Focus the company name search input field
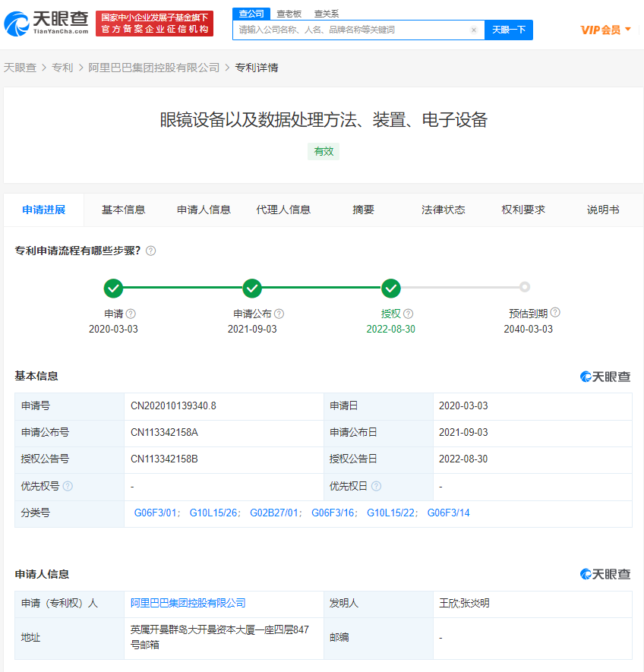The width and height of the screenshot is (644, 672). (x=352, y=30)
